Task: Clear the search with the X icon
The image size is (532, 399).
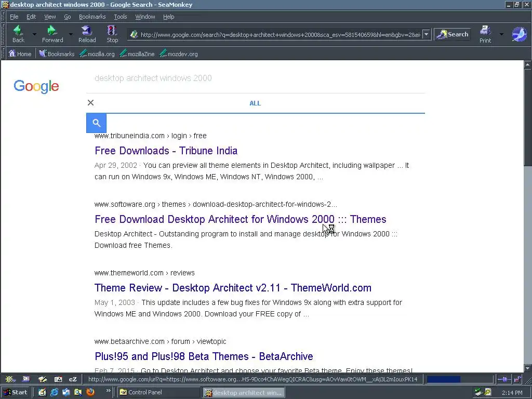Action: (x=90, y=103)
